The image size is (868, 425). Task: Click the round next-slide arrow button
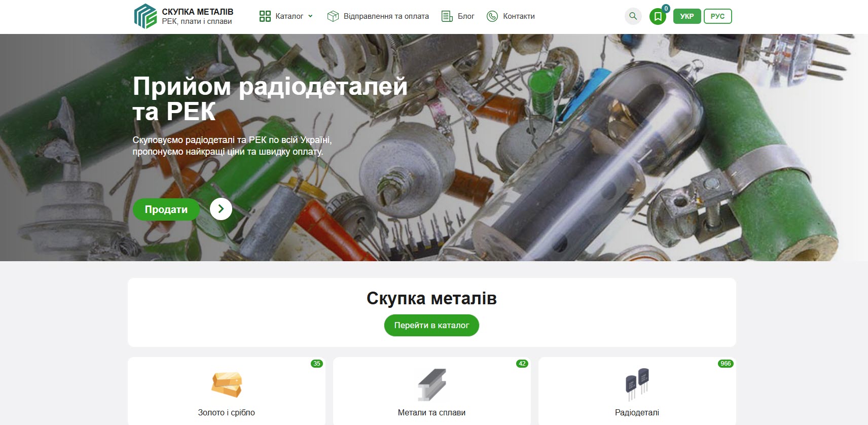pos(221,209)
